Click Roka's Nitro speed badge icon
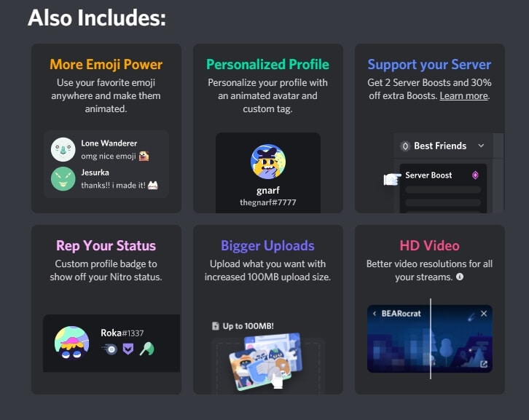The width and height of the screenshot is (529, 420). pyautogui.click(x=110, y=349)
